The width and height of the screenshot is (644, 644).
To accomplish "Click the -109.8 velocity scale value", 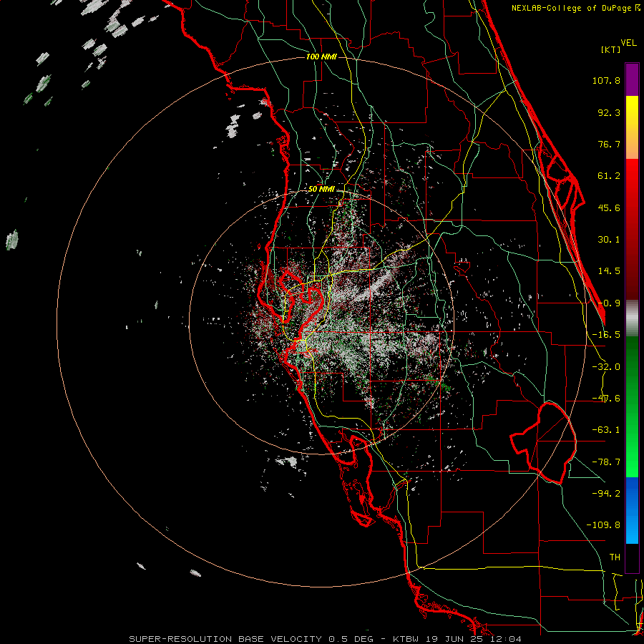I will (603, 525).
